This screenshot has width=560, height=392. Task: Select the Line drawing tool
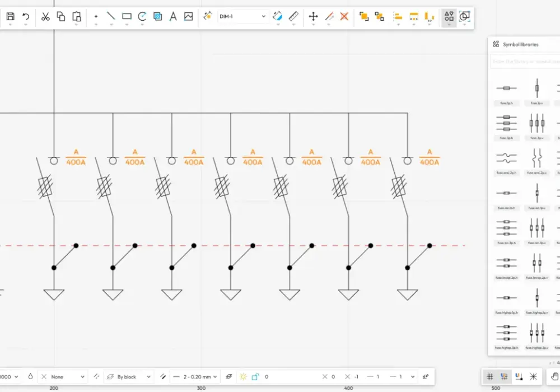click(x=111, y=16)
